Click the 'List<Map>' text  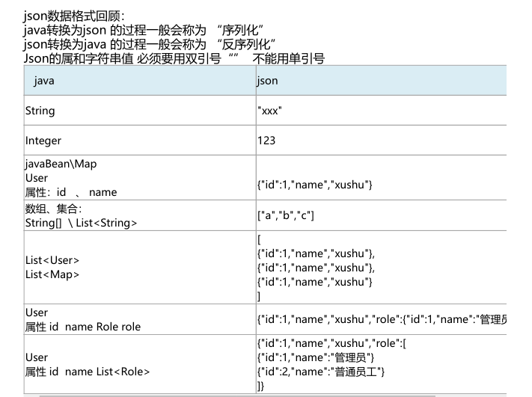(52, 274)
